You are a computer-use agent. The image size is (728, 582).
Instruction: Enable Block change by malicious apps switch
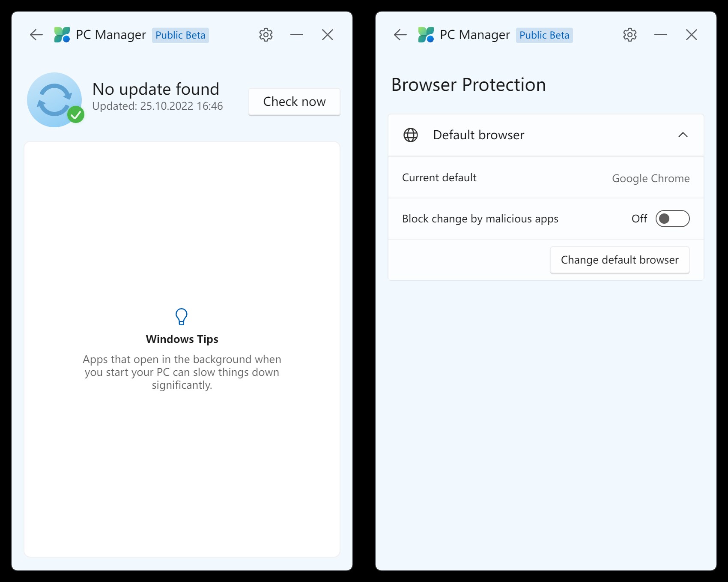click(x=672, y=219)
